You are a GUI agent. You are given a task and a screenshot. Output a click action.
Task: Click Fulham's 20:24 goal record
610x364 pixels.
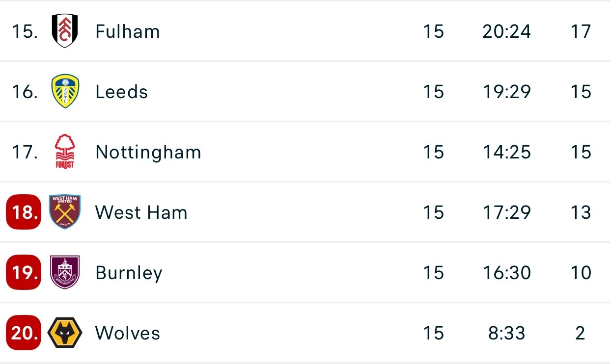click(x=506, y=31)
